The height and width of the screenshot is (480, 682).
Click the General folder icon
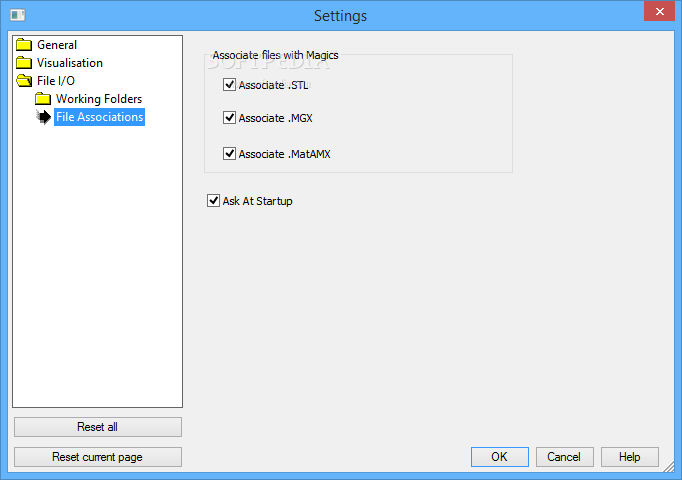(24, 45)
